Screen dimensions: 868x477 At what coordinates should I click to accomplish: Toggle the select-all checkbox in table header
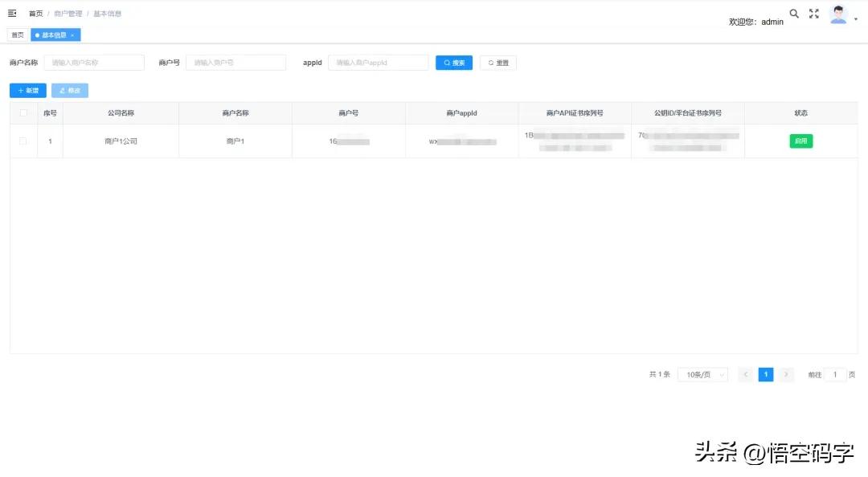(23, 113)
